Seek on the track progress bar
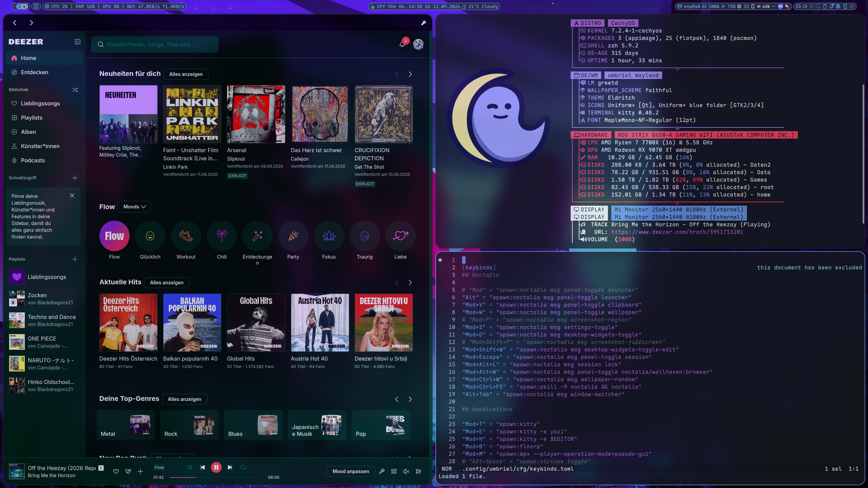This screenshot has width=868, height=488. point(216,477)
